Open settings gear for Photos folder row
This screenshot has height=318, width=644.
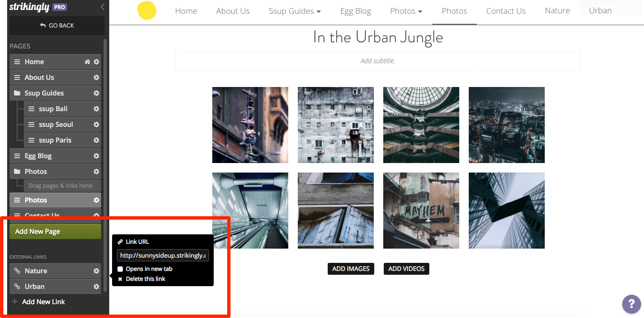(x=96, y=172)
